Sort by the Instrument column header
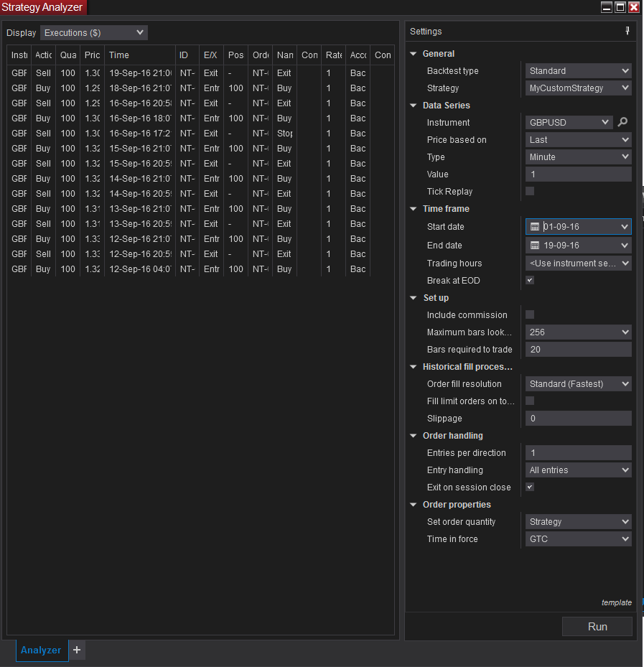Screen dimensions: 644x667 19,55
